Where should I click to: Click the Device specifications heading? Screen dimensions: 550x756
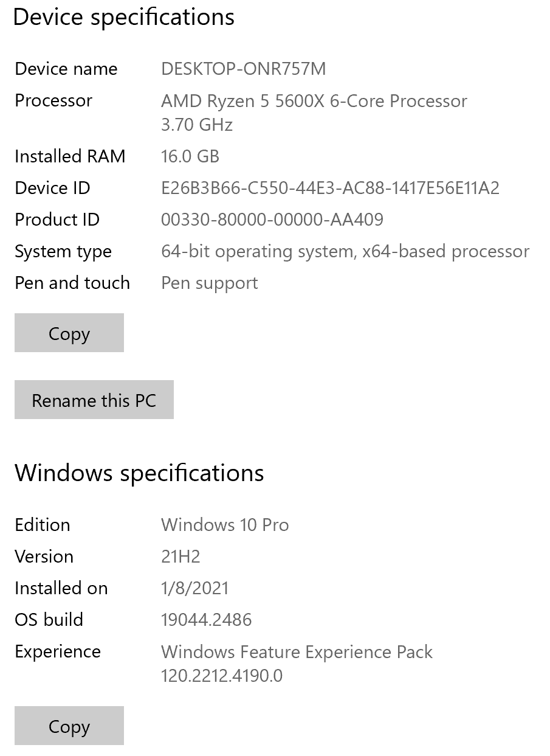coord(123,17)
